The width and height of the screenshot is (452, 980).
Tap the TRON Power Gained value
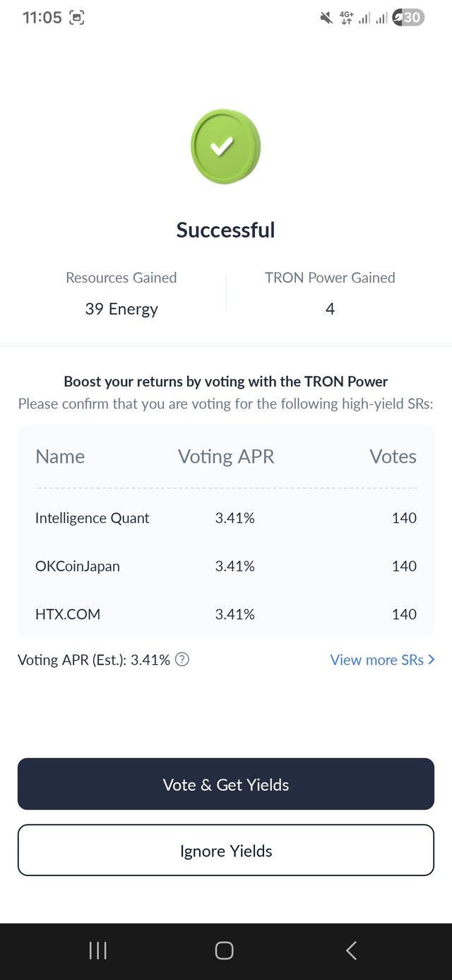coord(330,309)
